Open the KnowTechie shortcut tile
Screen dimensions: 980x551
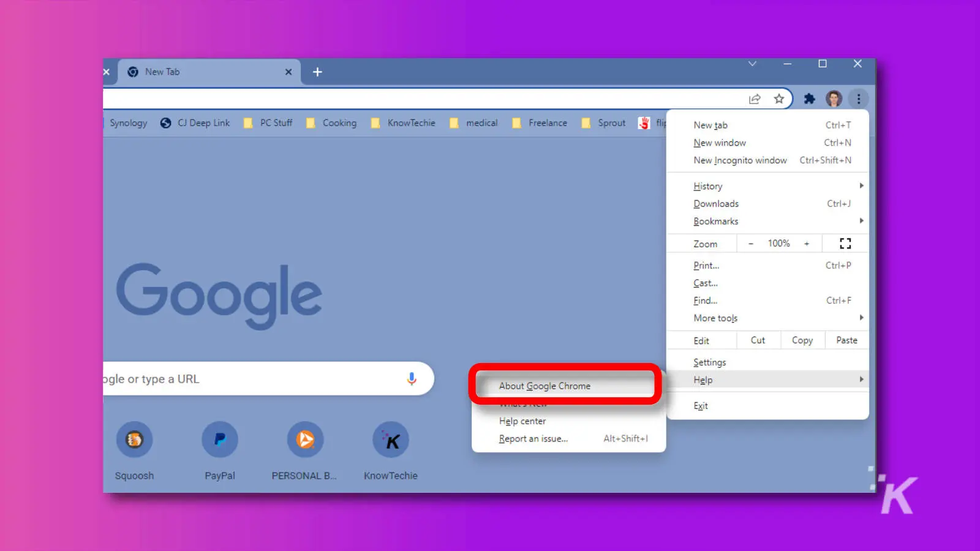(x=390, y=451)
